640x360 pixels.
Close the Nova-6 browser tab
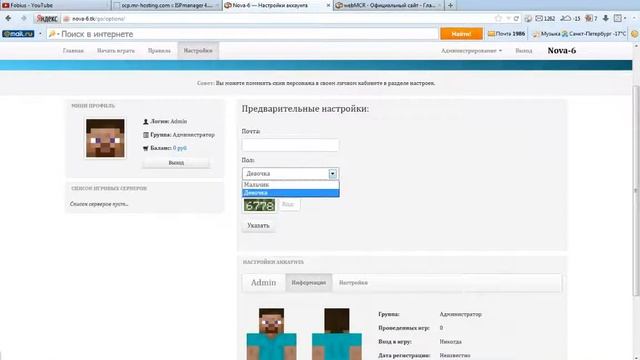(x=328, y=5)
